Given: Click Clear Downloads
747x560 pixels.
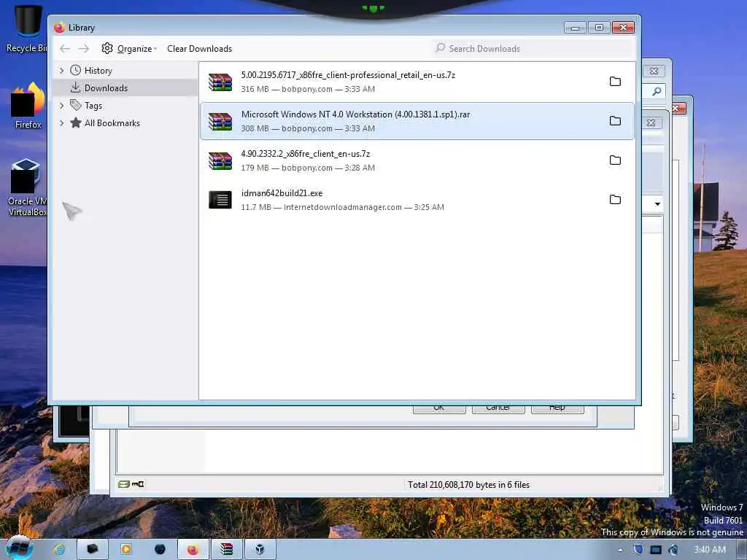Looking at the screenshot, I should [200, 49].
